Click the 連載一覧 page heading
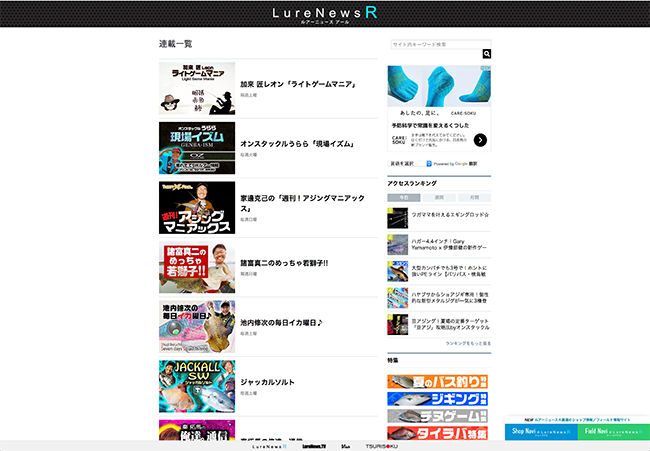This screenshot has height=451, width=650. coord(175,44)
